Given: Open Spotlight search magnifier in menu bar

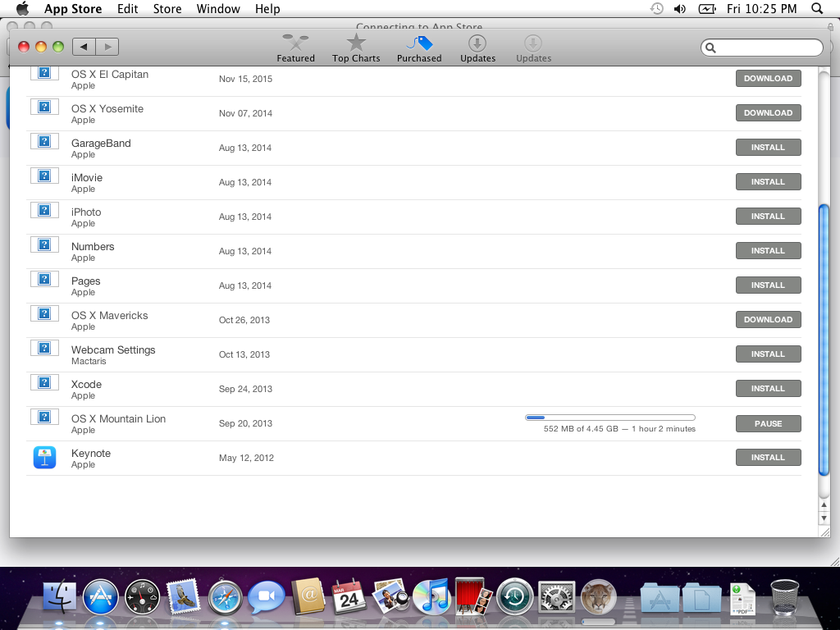Looking at the screenshot, I should tap(817, 8).
